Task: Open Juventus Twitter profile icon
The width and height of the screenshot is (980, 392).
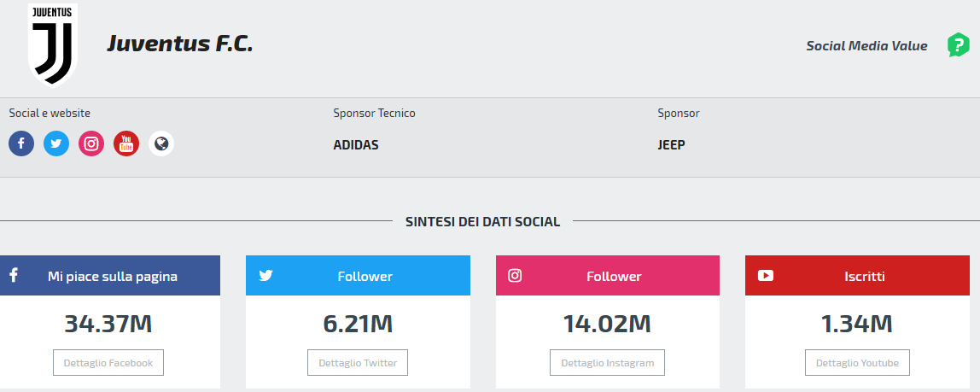Action: 56,143
